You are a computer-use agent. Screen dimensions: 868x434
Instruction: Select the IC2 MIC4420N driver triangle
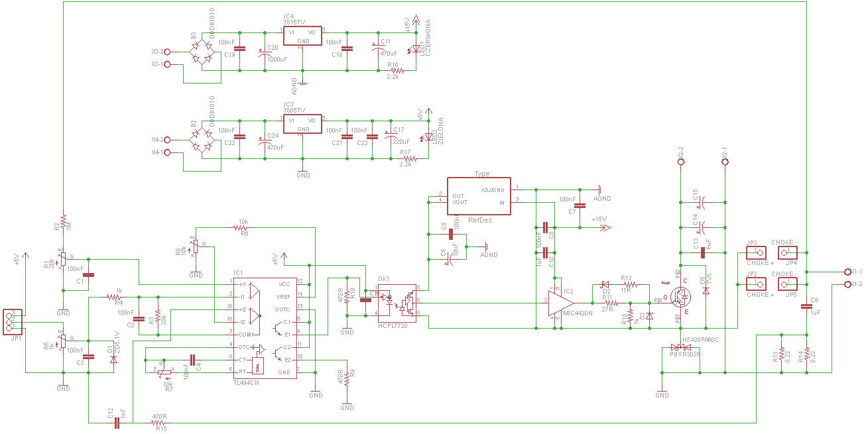[560, 301]
